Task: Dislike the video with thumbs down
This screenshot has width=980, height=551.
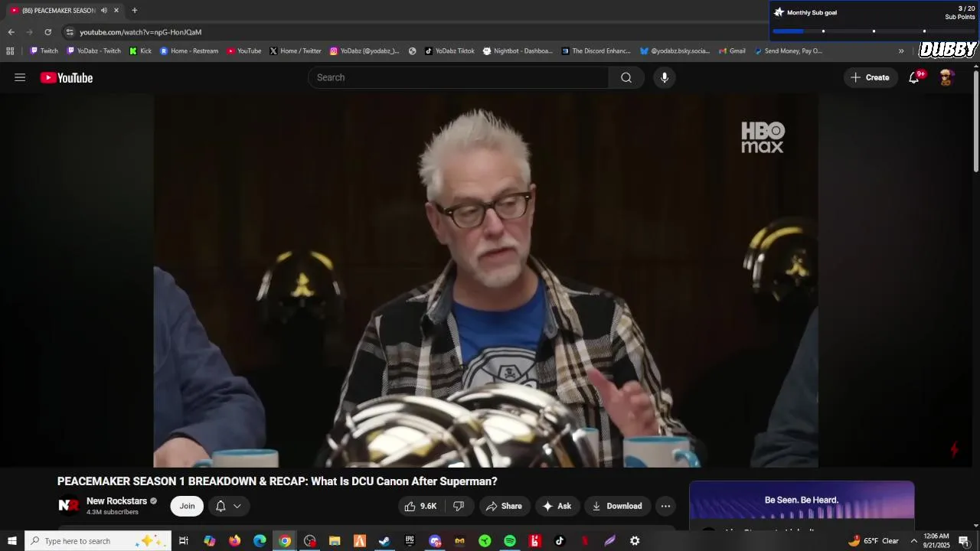Action: click(459, 506)
